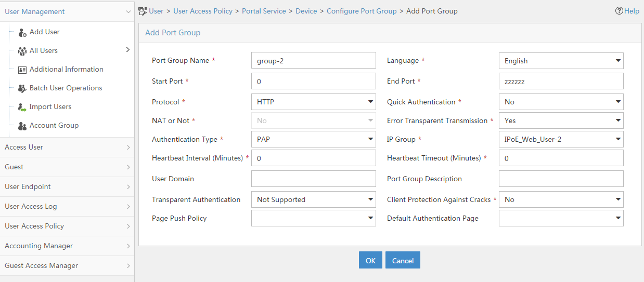Expand the All Users submenu arrow
644x282 pixels.
(x=128, y=50)
